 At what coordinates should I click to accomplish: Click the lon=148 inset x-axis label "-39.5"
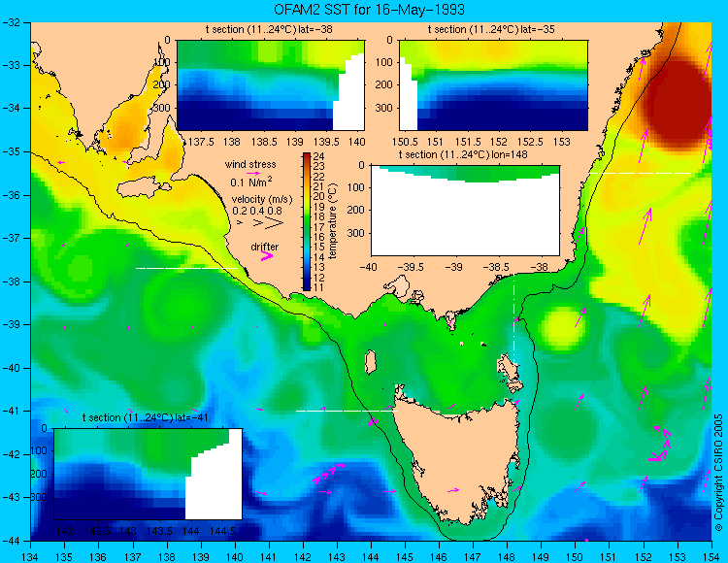click(412, 267)
